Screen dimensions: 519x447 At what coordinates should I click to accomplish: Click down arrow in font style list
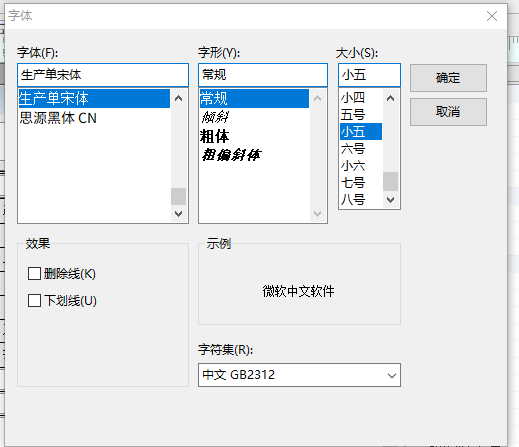coord(317,214)
